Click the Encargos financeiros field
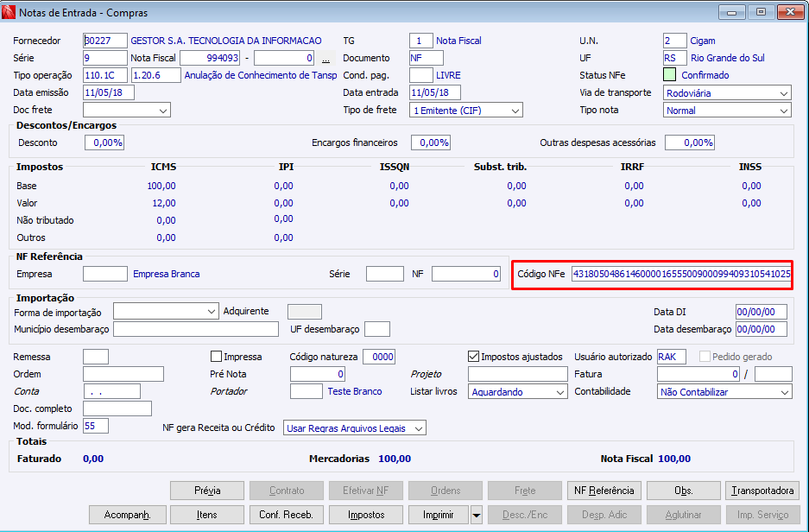The image size is (809, 532). click(431, 142)
